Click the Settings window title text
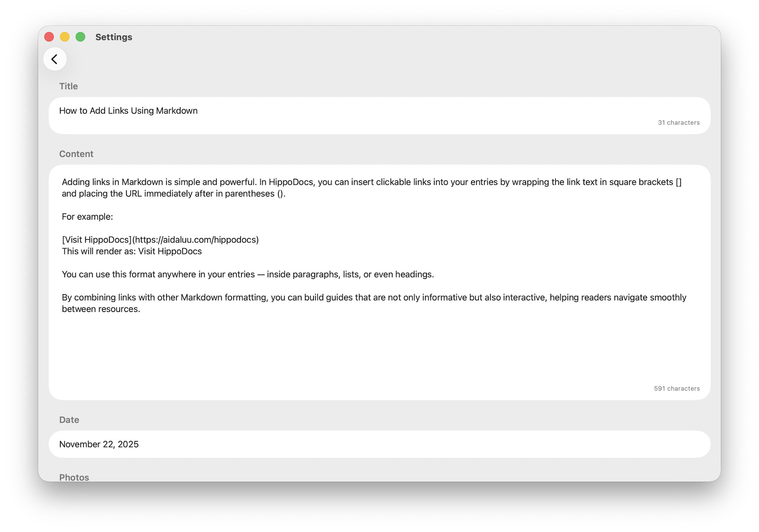 [x=113, y=37]
